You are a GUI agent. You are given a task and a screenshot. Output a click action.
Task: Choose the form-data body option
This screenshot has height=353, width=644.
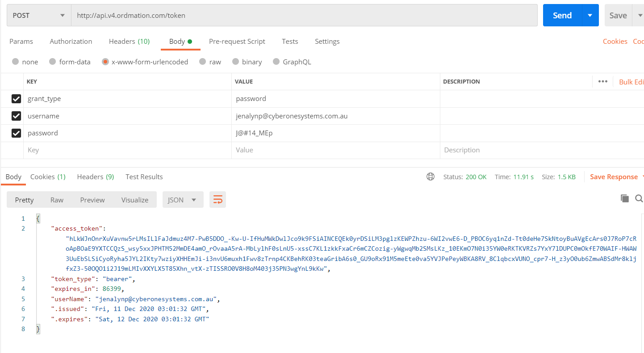point(53,62)
